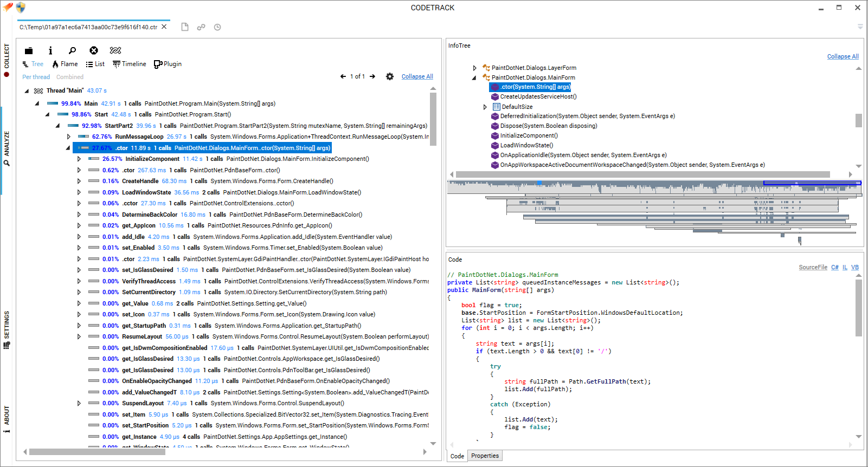Screen dimensions: 868x467
Task: Click the DefaultSize property icon
Action: coord(497,107)
